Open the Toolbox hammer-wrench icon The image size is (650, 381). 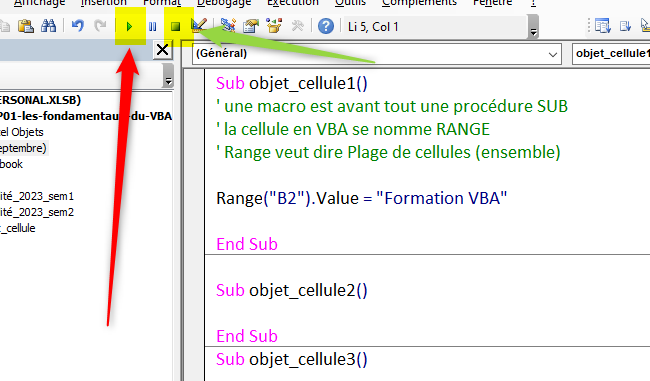[297, 26]
